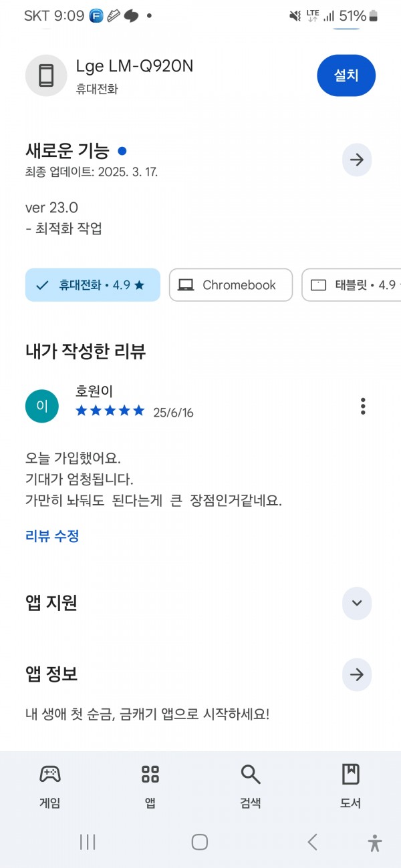
Task: Tap the 설치 install button
Action: click(x=346, y=75)
